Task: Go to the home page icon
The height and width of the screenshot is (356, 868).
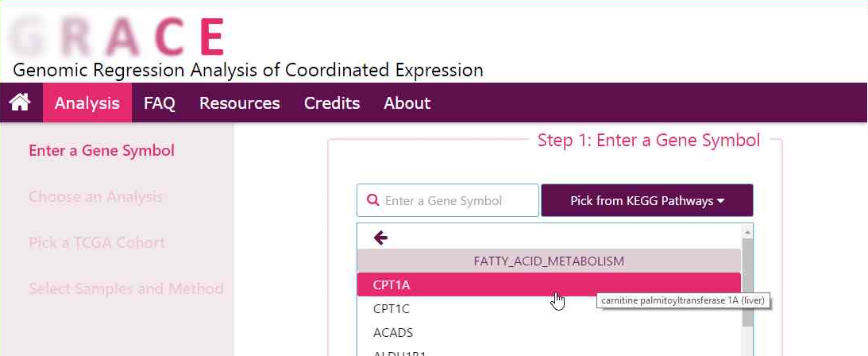Action: click(20, 103)
